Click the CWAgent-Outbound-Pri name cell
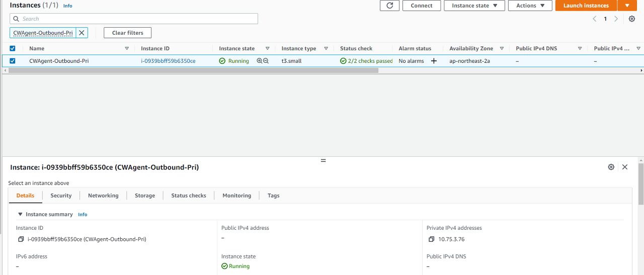 point(59,61)
